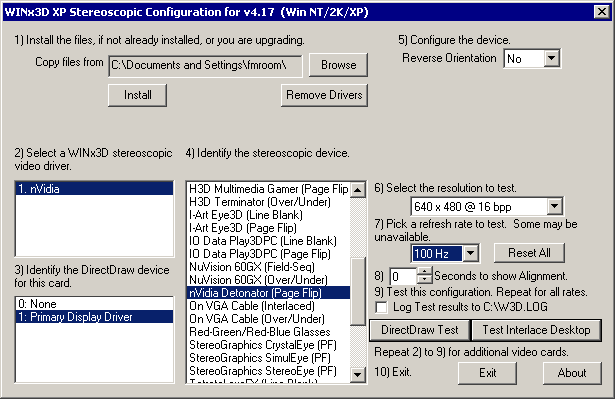Select IO Data Play3DPC (Page Flip)
The height and width of the screenshot is (399, 615).
click(x=268, y=254)
